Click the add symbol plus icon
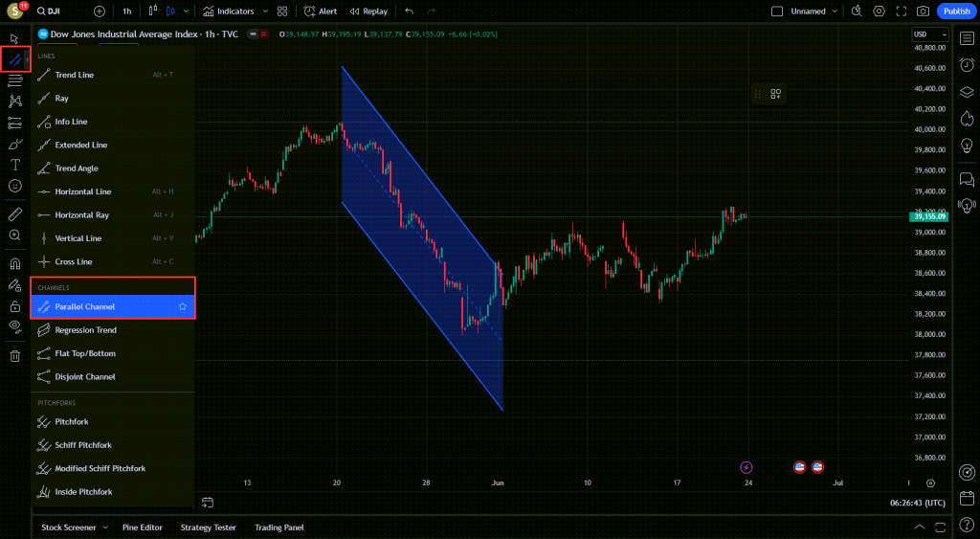The image size is (980, 539). pyautogui.click(x=100, y=11)
